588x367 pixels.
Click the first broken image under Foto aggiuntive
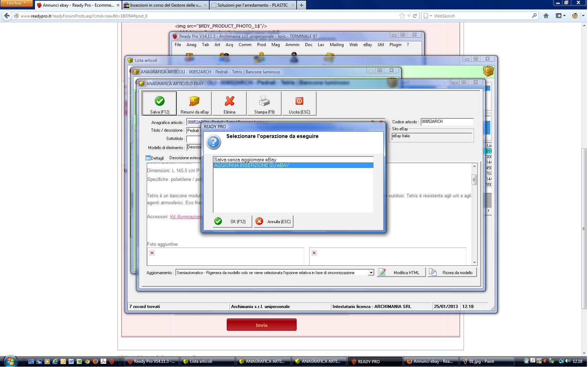click(152, 253)
